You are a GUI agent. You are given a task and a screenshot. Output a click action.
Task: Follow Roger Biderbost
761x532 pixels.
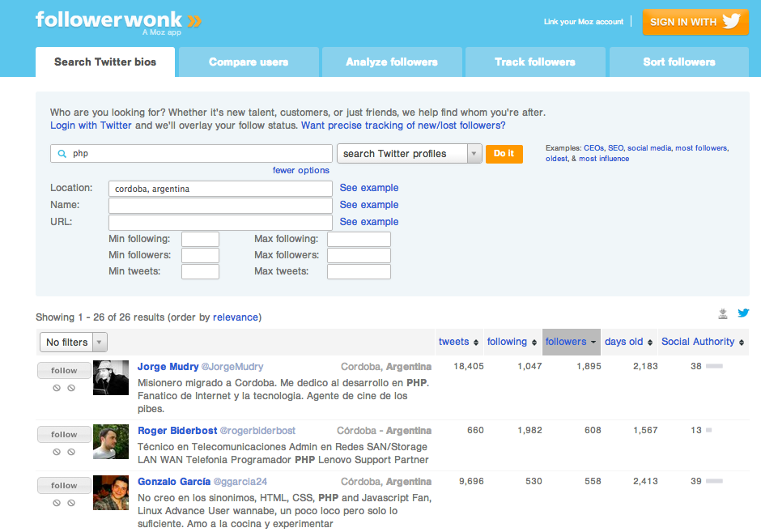pos(64,435)
